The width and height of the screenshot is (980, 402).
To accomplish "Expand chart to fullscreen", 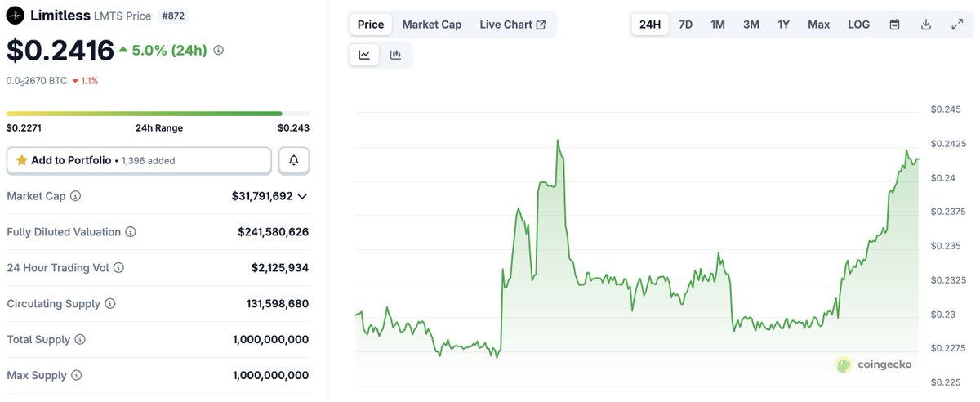I will 957,25.
